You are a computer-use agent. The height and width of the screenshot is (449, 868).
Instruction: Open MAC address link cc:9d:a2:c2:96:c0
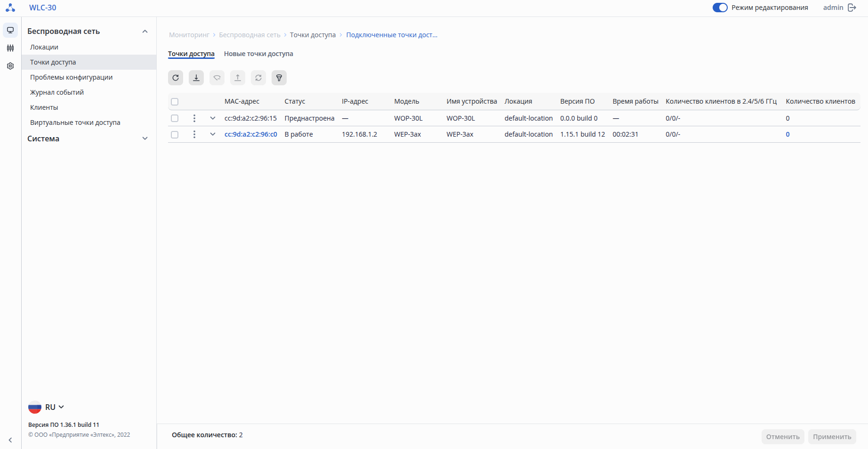(x=251, y=134)
